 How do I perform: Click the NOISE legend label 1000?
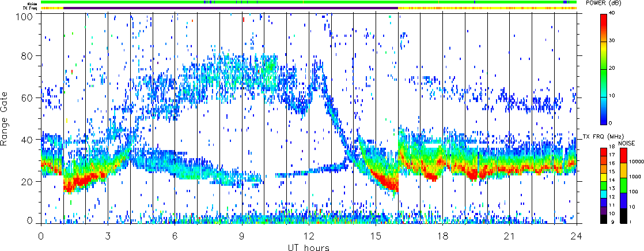(635, 177)
